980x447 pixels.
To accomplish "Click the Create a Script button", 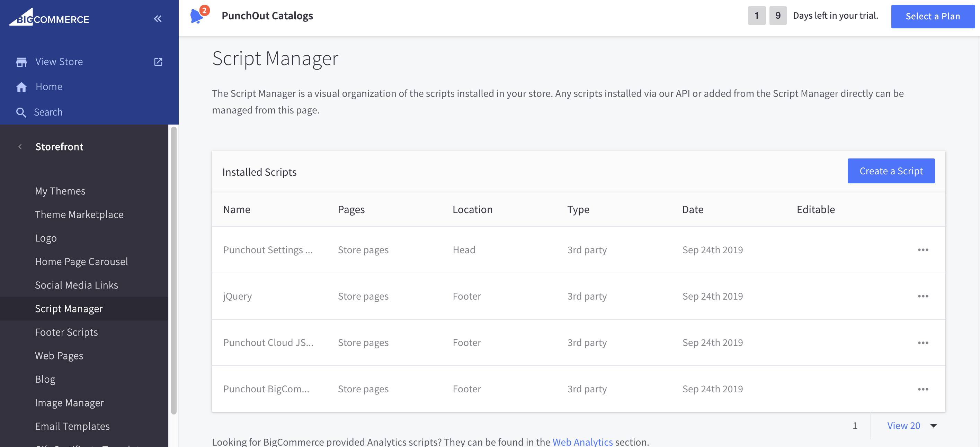I will pyautogui.click(x=891, y=171).
